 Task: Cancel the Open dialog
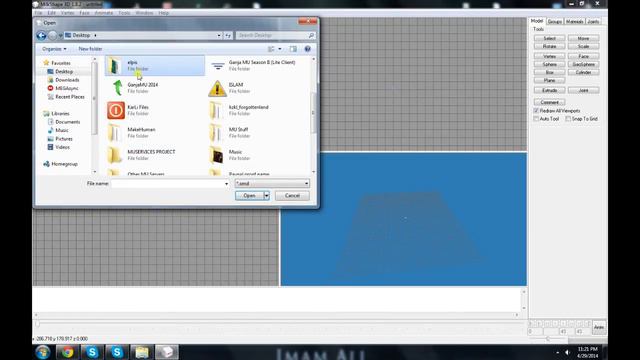click(x=292, y=196)
